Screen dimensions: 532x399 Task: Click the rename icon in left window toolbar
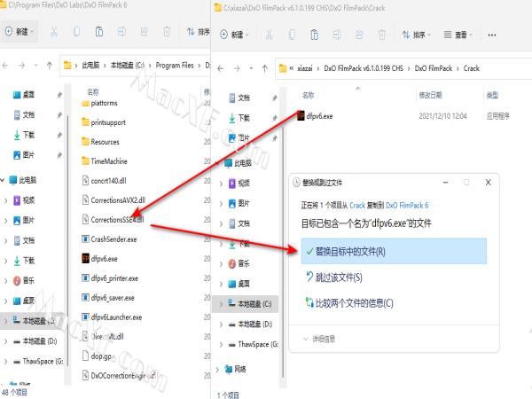pyautogui.click(x=121, y=32)
